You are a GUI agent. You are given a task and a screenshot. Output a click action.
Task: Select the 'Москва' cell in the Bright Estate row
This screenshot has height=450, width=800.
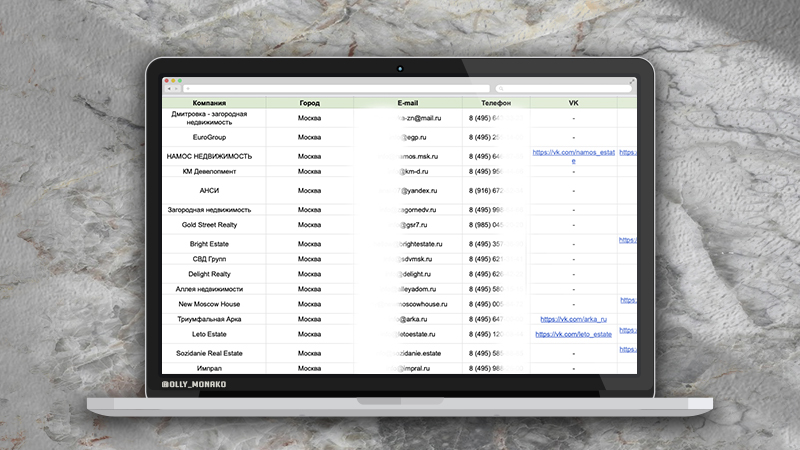tap(309, 244)
